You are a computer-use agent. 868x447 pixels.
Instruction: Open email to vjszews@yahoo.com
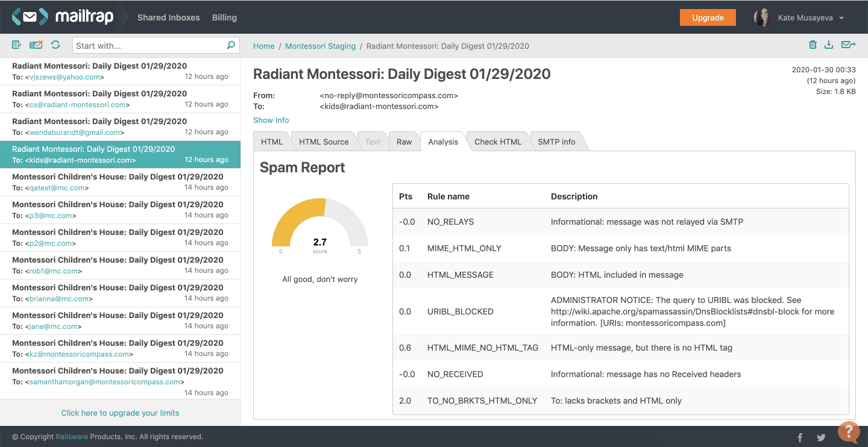coord(120,71)
